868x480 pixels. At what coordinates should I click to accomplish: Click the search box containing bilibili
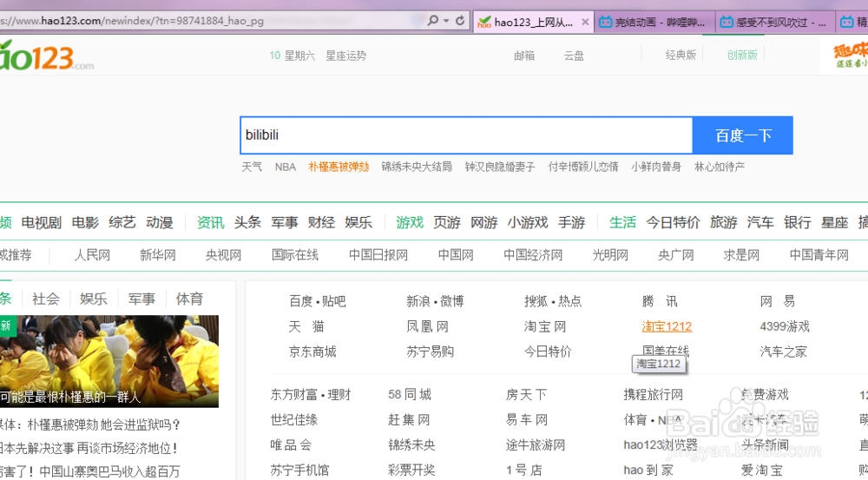pyautogui.click(x=466, y=135)
